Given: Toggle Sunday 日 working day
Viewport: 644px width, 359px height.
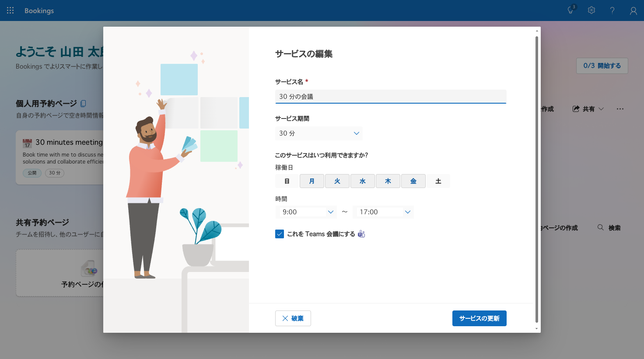Looking at the screenshot, I should (x=287, y=181).
